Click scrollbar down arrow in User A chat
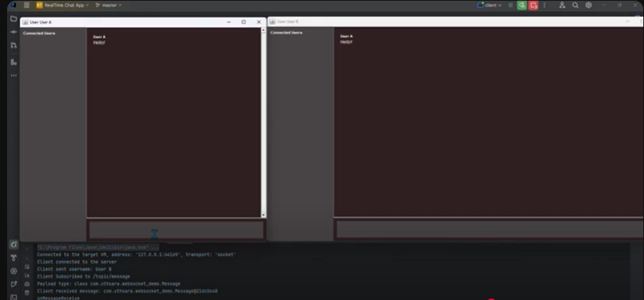This screenshot has height=300, width=644. pyautogui.click(x=263, y=215)
